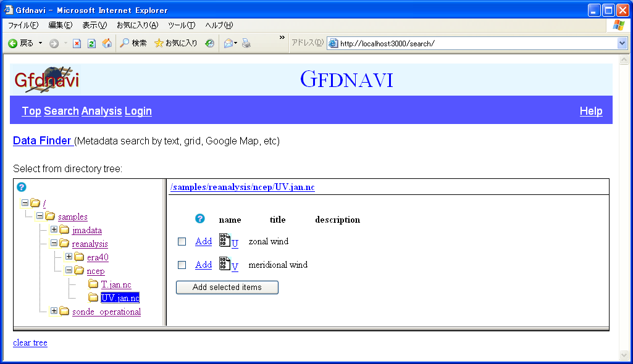Click the variable icon next to U
The width and height of the screenshot is (633, 364).
(225, 241)
